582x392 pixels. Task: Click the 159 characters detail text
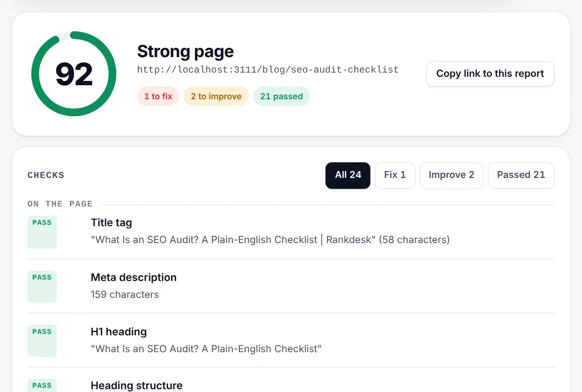(125, 295)
